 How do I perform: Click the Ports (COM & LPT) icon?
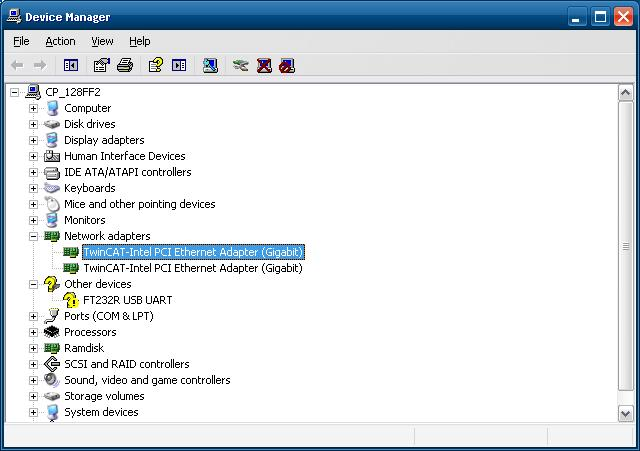[52, 316]
